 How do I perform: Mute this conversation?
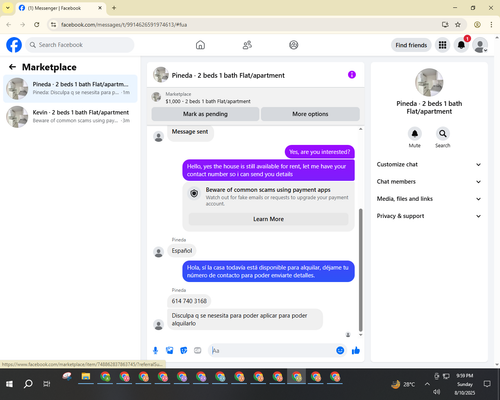pos(415,134)
